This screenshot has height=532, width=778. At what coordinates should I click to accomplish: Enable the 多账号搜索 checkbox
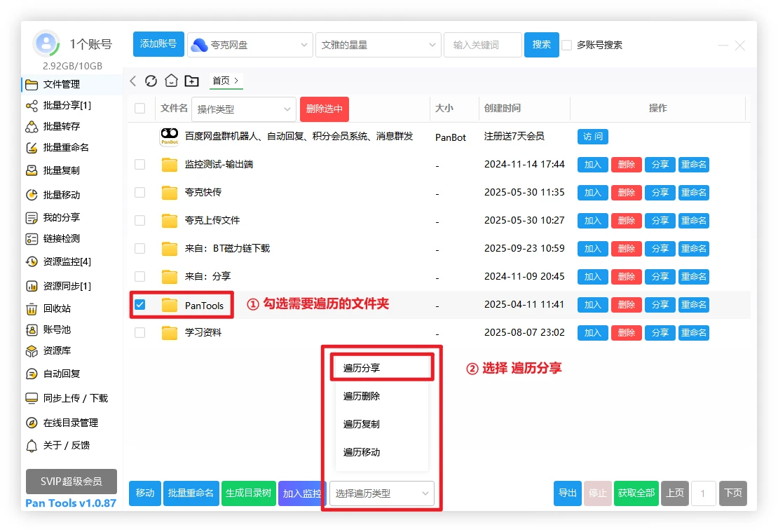point(567,45)
